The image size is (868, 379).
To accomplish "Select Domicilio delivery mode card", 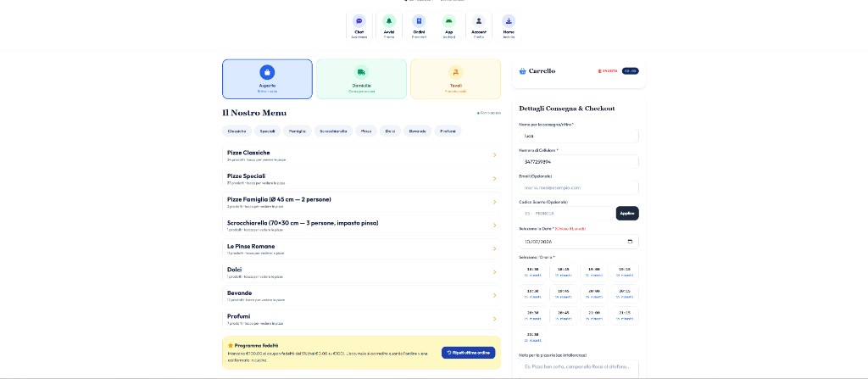I will tap(361, 79).
